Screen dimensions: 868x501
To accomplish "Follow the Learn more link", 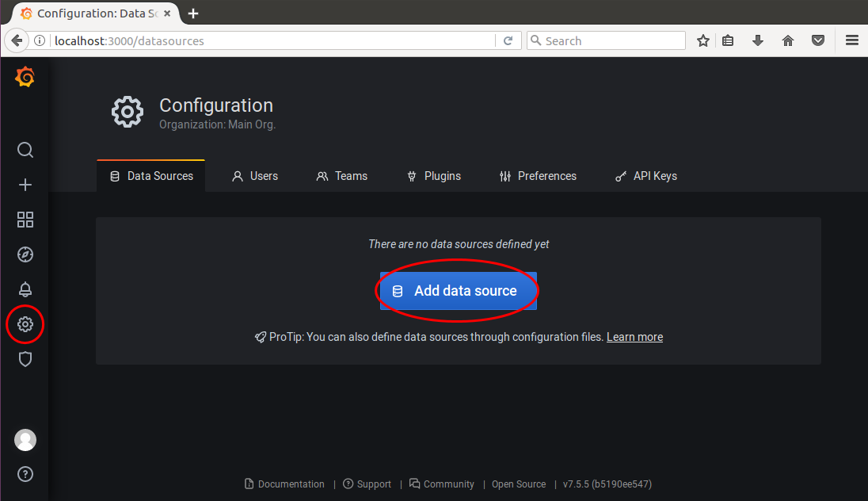I will click(x=634, y=337).
